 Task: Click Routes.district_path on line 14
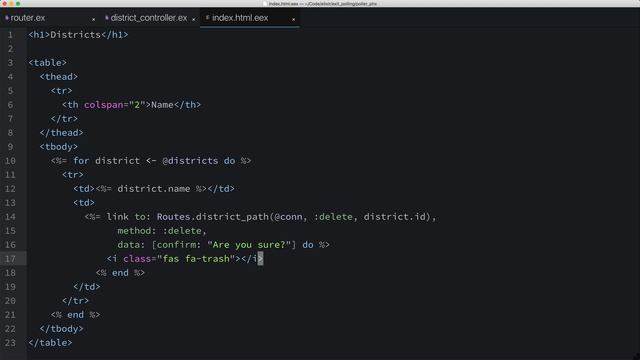[213, 217]
